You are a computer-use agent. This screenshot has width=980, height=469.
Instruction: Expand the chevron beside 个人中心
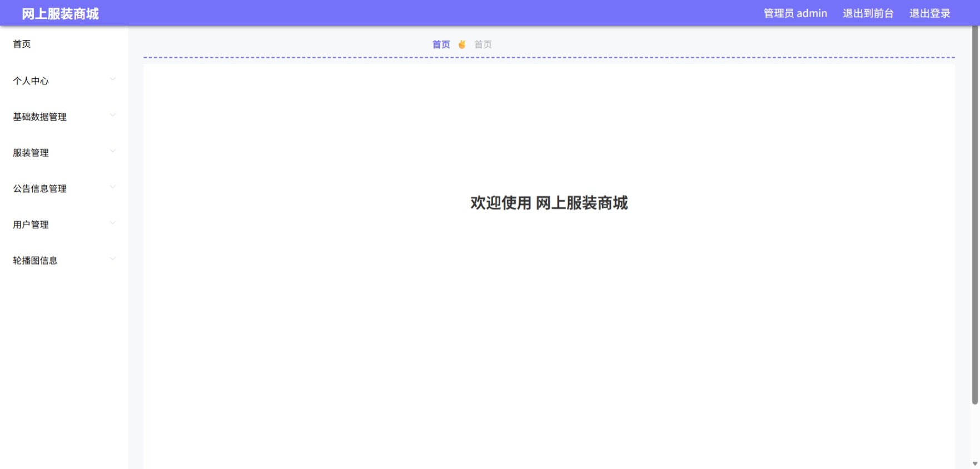[113, 79]
